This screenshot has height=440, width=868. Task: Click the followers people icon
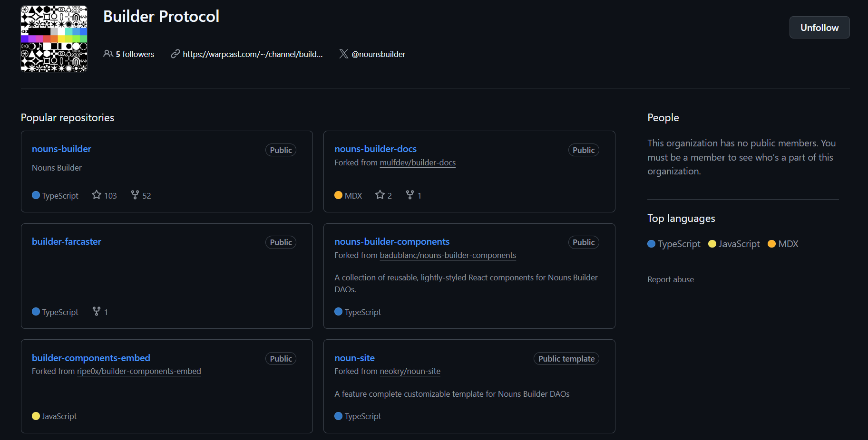108,54
